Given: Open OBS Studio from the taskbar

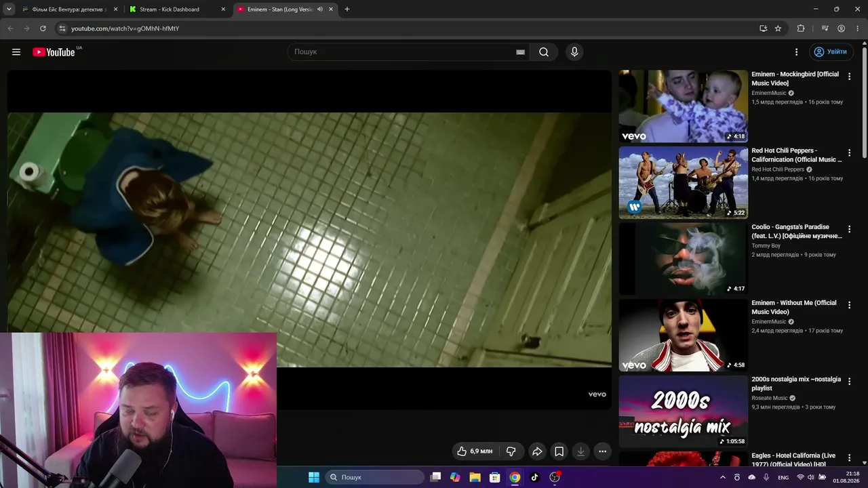Looking at the screenshot, I should [x=555, y=477].
